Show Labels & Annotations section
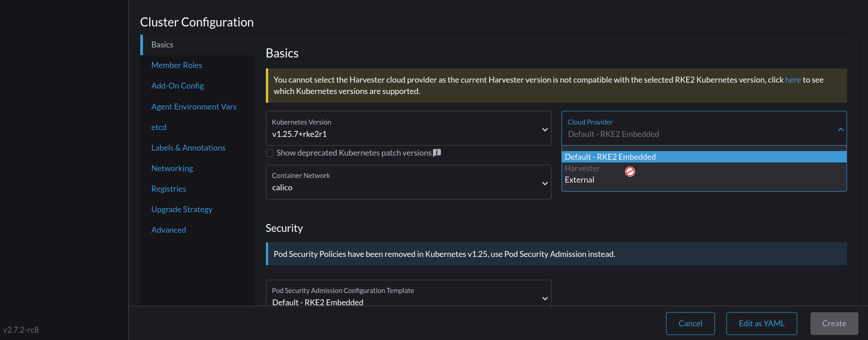Screen dimensions: 868x340 pos(188,148)
